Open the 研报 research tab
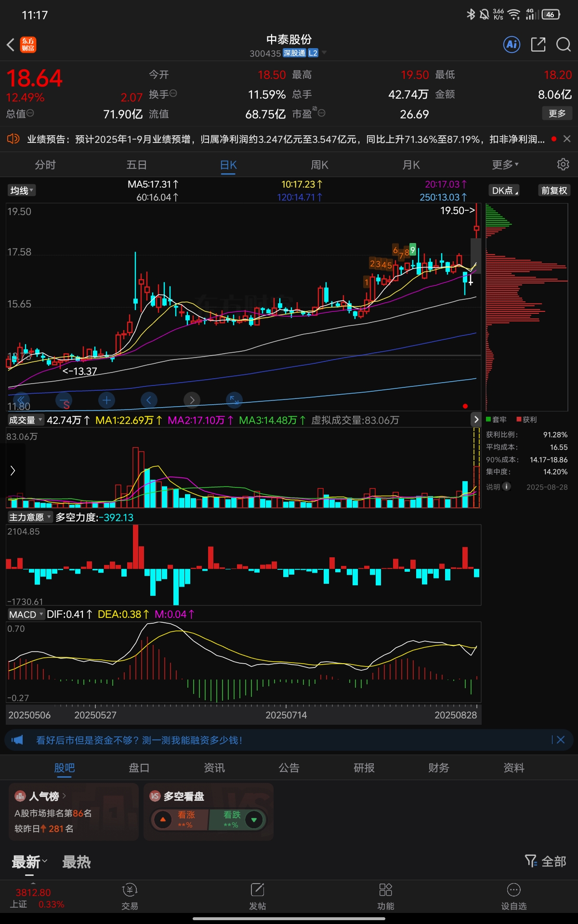578x924 pixels. tap(364, 768)
